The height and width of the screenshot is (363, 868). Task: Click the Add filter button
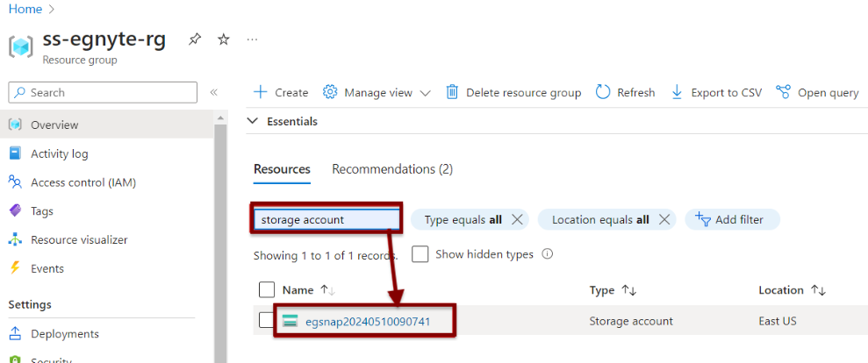click(732, 220)
